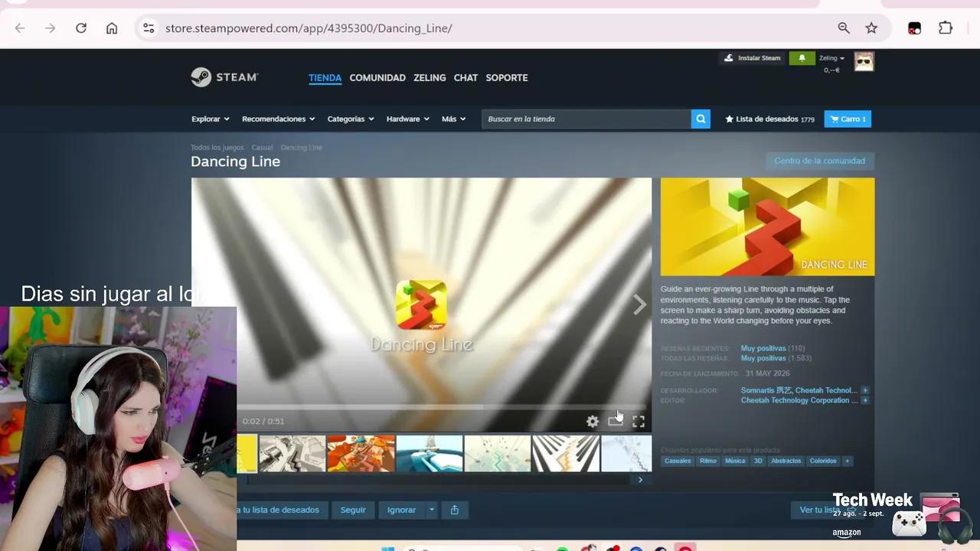The height and width of the screenshot is (551, 980).
Task: Add more tags with the plus button
Action: pos(847,461)
